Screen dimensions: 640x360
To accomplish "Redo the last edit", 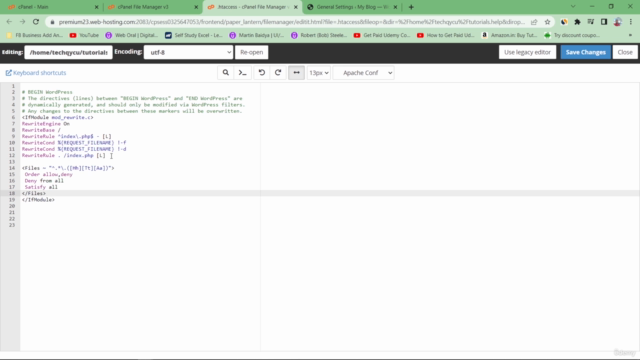I will point(278,73).
